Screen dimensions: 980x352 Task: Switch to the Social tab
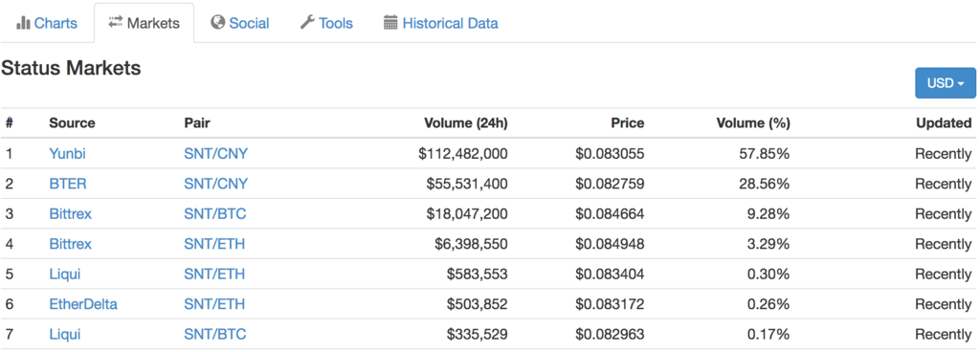click(240, 24)
